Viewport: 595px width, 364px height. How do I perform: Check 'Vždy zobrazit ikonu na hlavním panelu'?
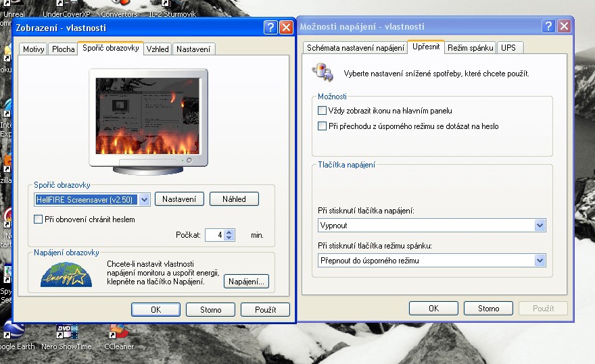322,110
